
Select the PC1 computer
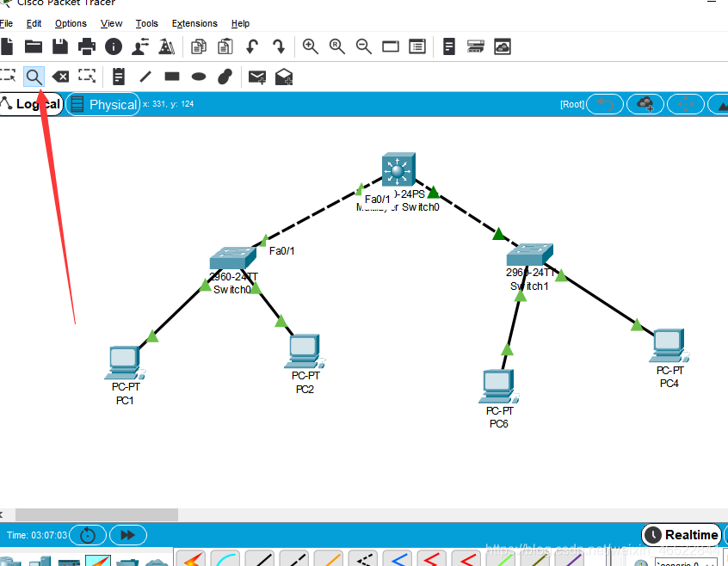[125, 363]
